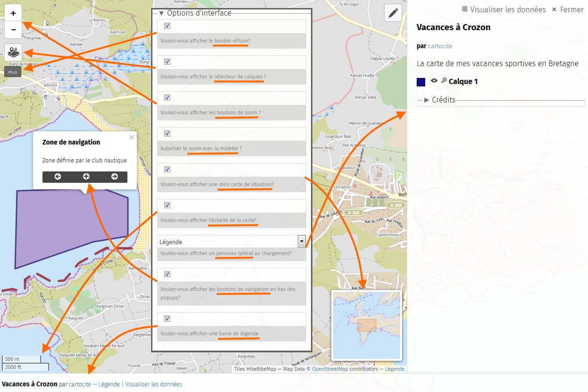Toggle the mouse wheel zoom checkbox
Image resolution: width=588 pixels, height=392 pixels.
click(167, 134)
